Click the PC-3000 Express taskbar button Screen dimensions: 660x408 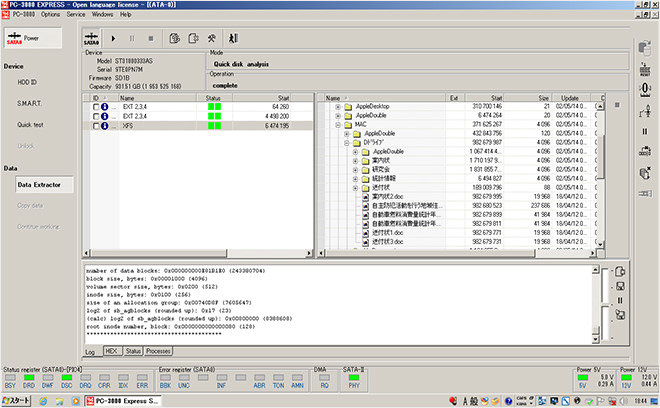(123, 401)
